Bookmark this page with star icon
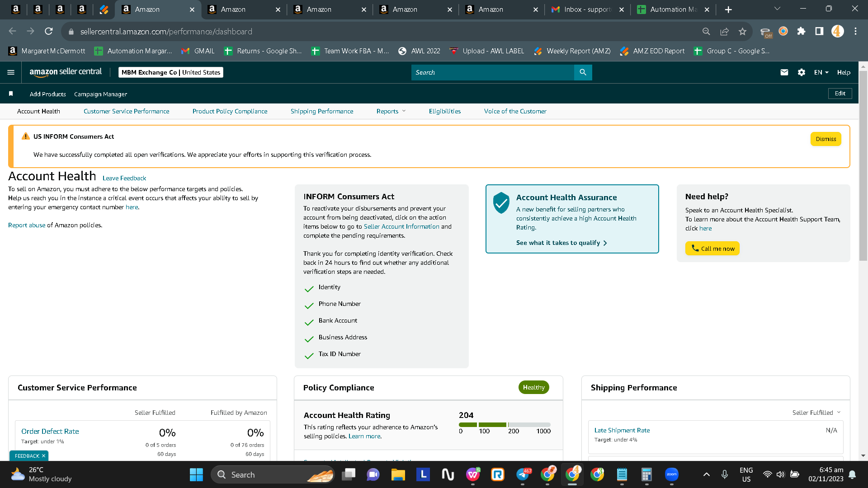868x488 pixels. click(x=742, y=31)
